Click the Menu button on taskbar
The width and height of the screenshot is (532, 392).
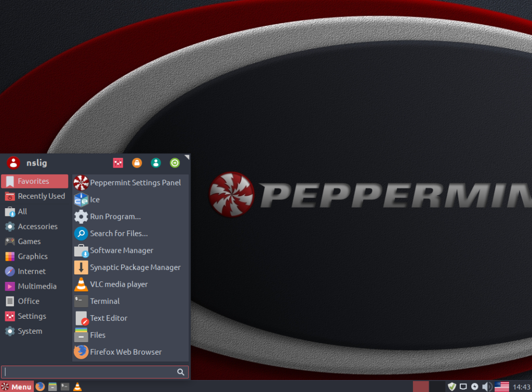(17, 387)
